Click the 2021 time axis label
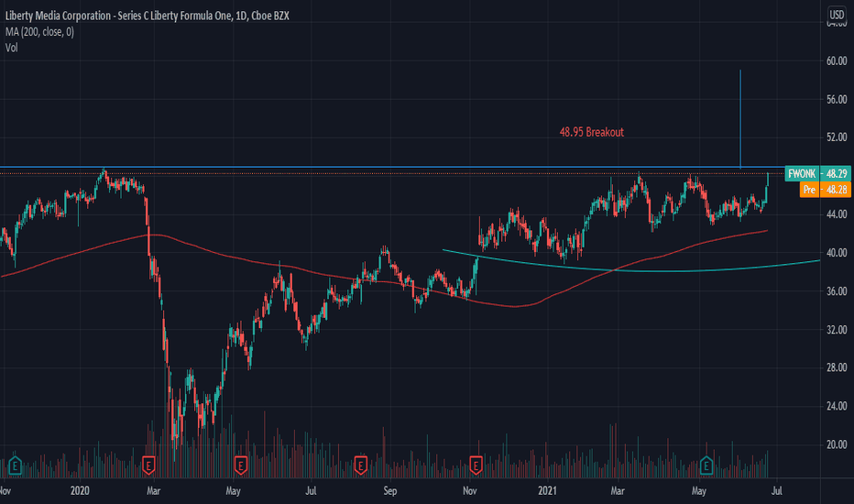This screenshot has width=854, height=504. (x=547, y=491)
